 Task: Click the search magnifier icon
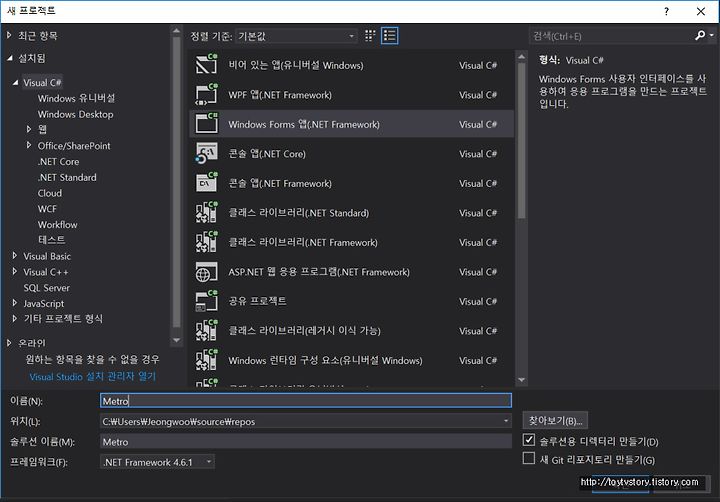[x=700, y=35]
